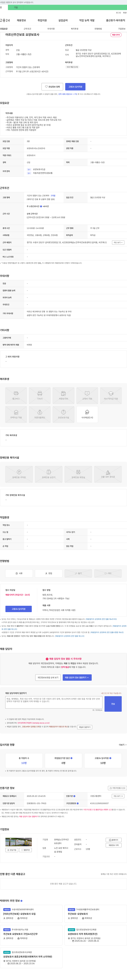
Task: Open 더보기 beside 입사지원 현황
Action: (123, 745)
